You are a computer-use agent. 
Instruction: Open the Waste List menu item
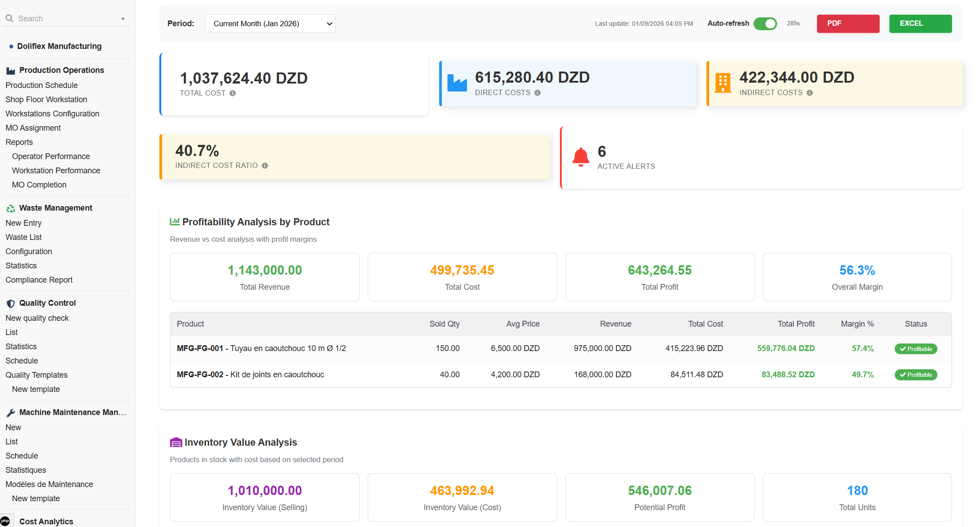coord(24,237)
